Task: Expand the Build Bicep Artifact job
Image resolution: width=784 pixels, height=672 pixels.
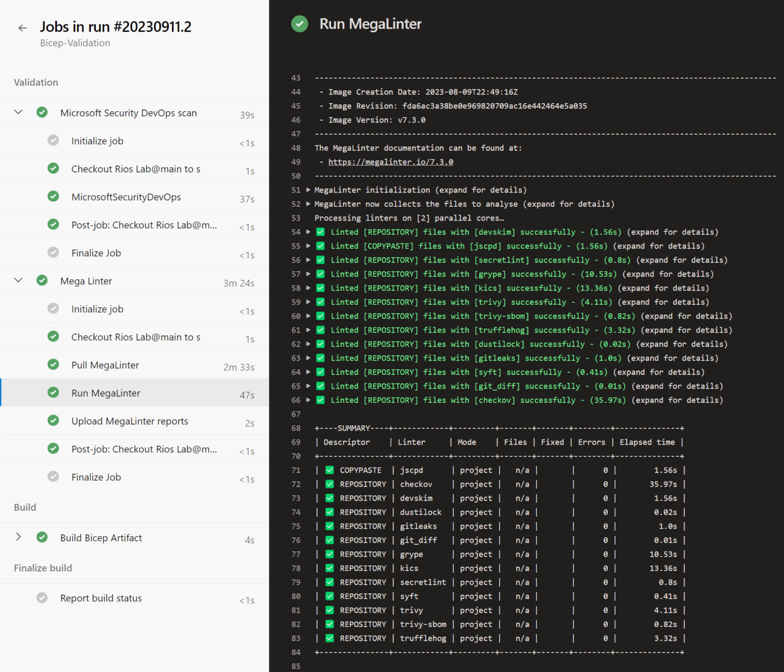Action: pos(18,537)
